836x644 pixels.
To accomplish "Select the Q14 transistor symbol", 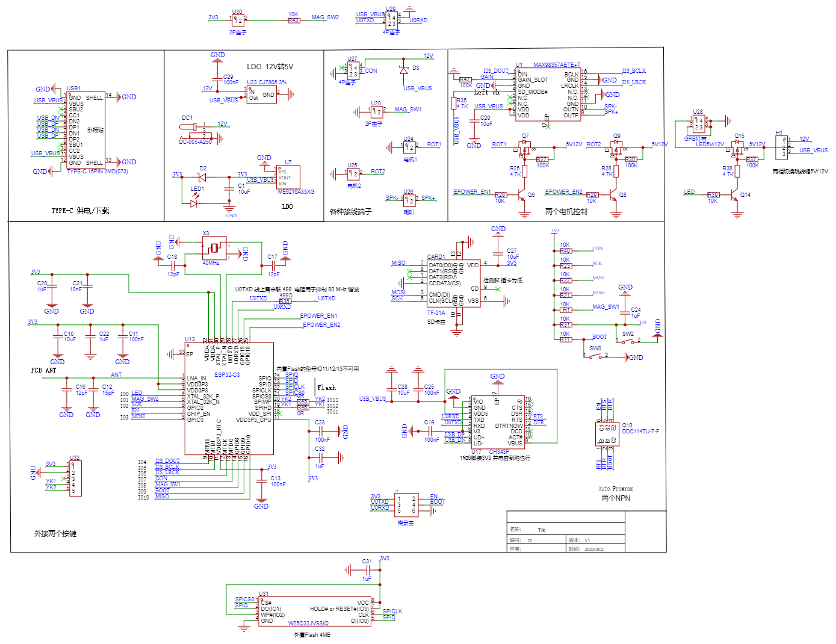I will 735,196.
